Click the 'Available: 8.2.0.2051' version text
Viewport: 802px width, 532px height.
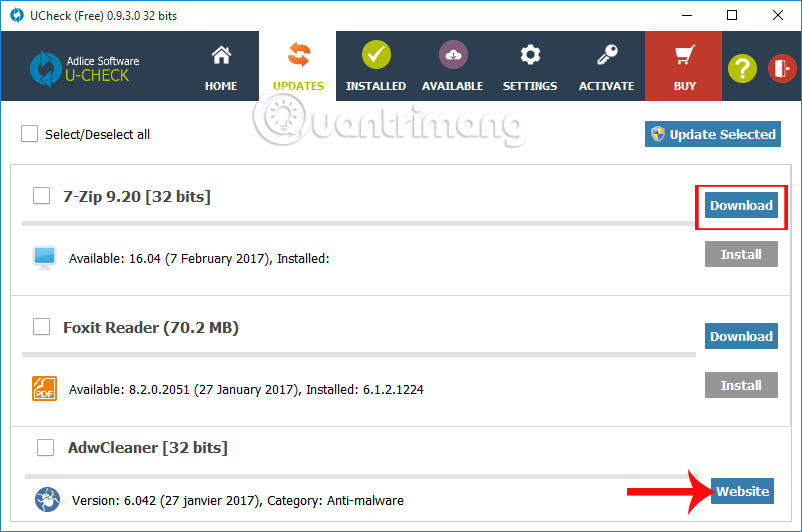coord(246,389)
